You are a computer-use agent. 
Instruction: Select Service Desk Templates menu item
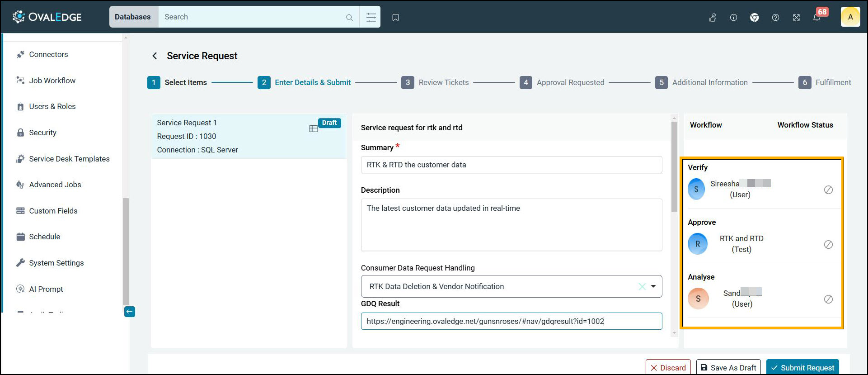(69, 159)
